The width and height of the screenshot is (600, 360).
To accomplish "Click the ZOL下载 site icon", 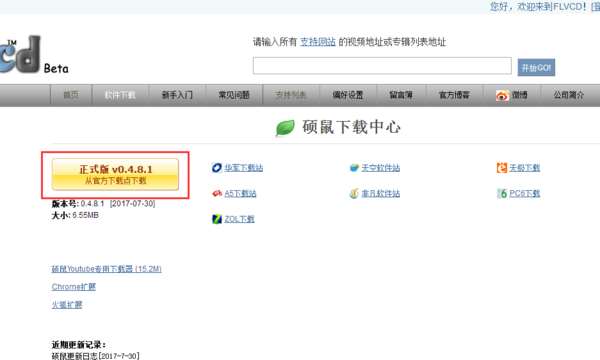I will [x=217, y=219].
